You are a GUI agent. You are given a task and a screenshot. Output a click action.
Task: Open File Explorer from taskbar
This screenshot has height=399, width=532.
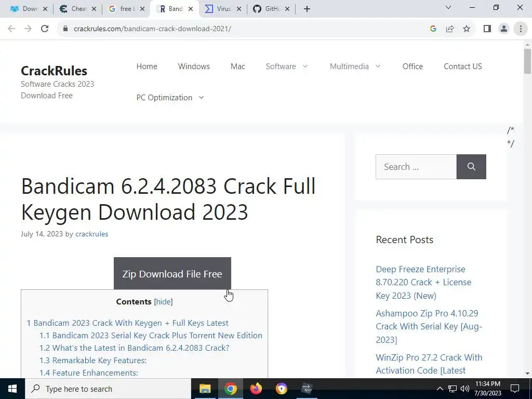pyautogui.click(x=205, y=389)
